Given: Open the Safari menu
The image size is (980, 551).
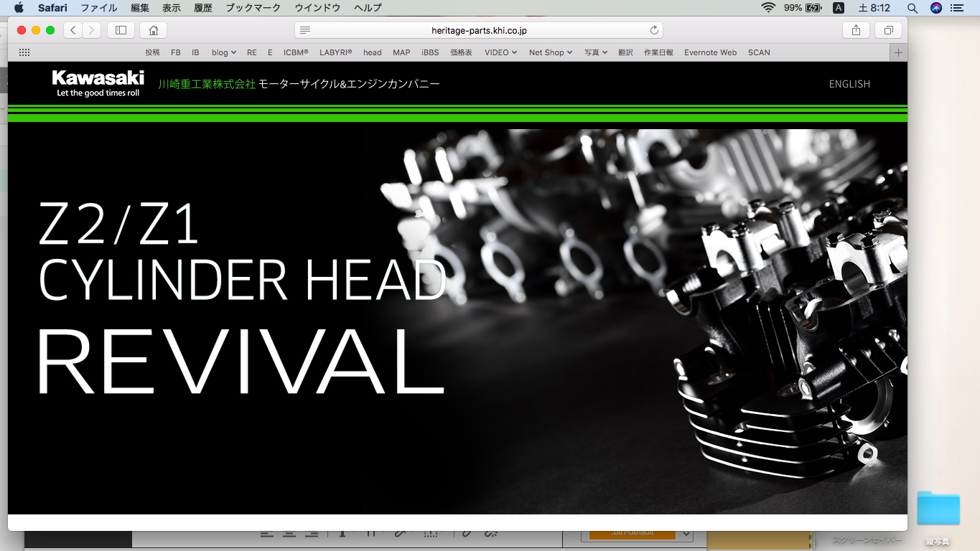Looking at the screenshot, I should [52, 8].
